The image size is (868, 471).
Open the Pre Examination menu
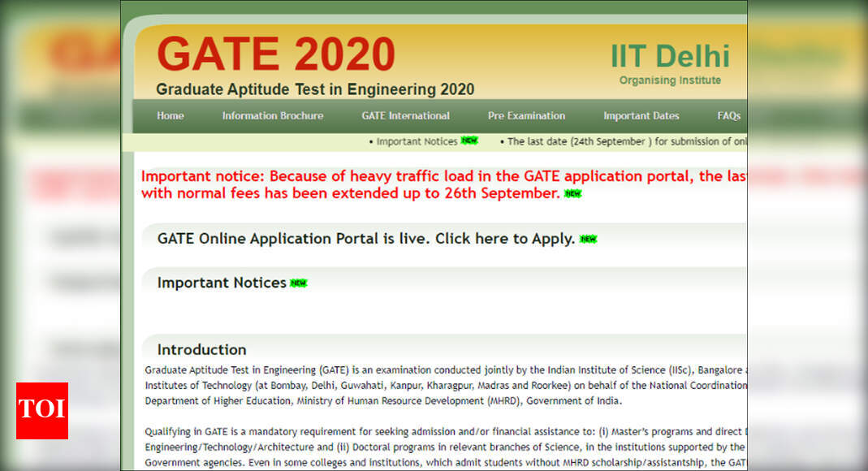click(526, 115)
